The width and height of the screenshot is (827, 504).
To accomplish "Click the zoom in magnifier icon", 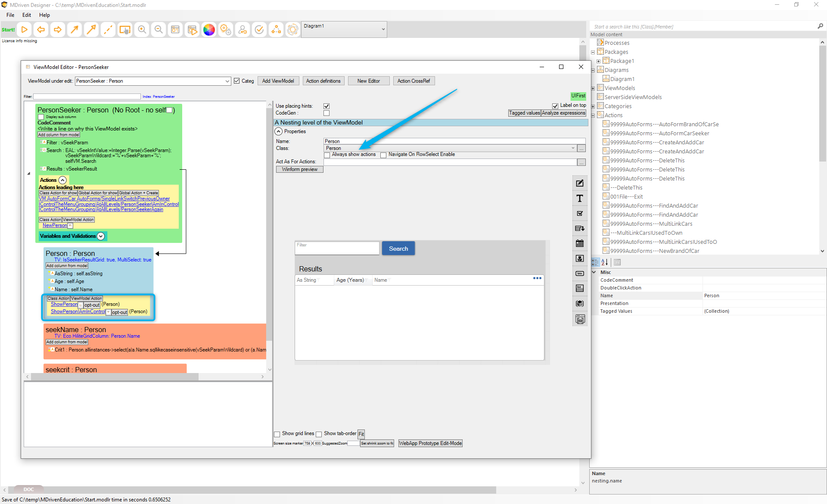I will tap(142, 30).
